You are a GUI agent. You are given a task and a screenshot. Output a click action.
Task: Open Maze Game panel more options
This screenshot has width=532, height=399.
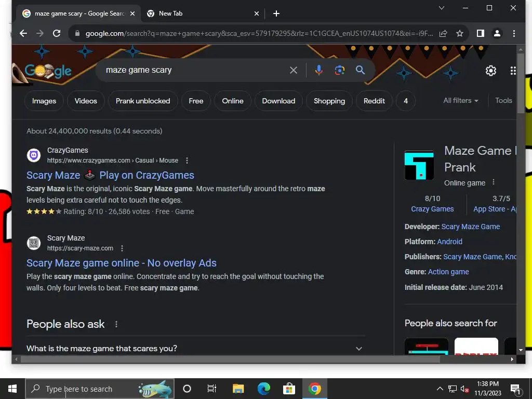(494, 182)
